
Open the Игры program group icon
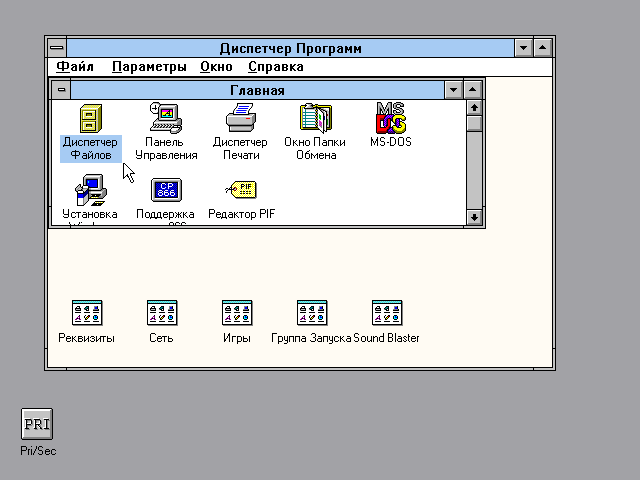[237, 313]
